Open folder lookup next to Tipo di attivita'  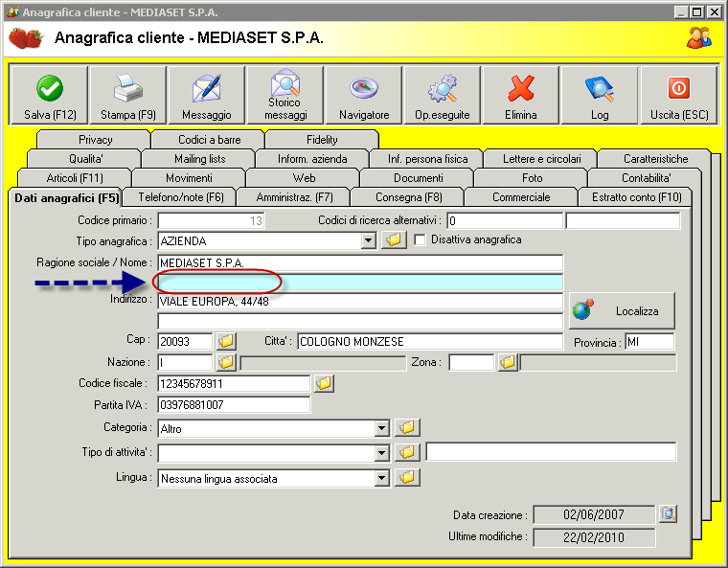point(407,452)
